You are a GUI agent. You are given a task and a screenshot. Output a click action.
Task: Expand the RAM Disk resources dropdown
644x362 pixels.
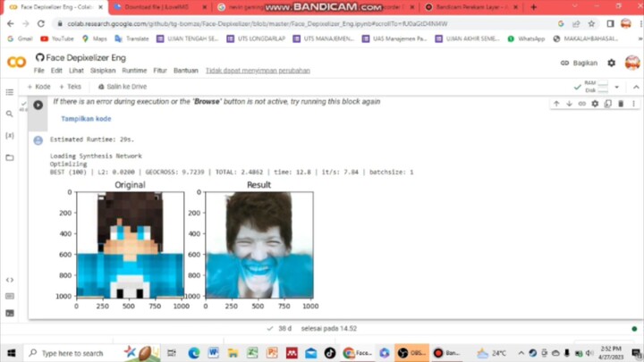(x=616, y=87)
